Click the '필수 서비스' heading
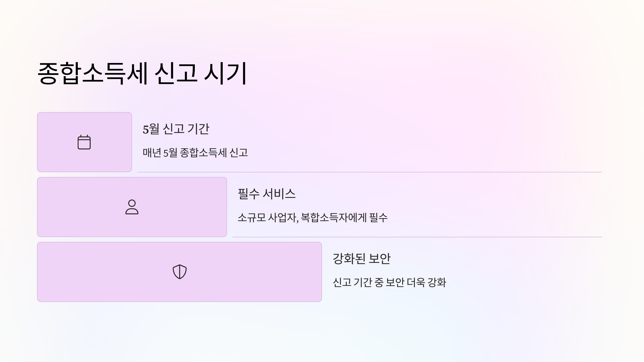 point(266,194)
